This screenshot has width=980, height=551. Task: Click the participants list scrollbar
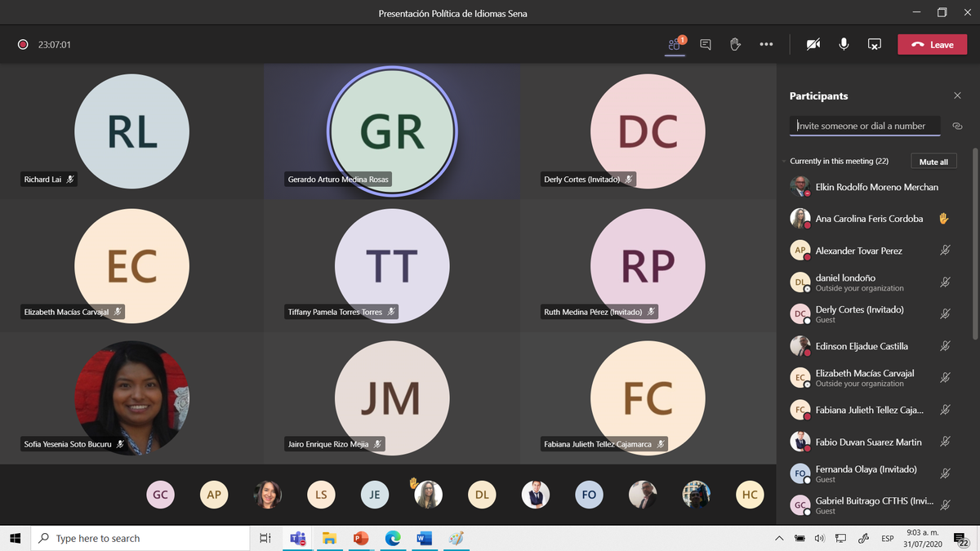[x=975, y=243]
